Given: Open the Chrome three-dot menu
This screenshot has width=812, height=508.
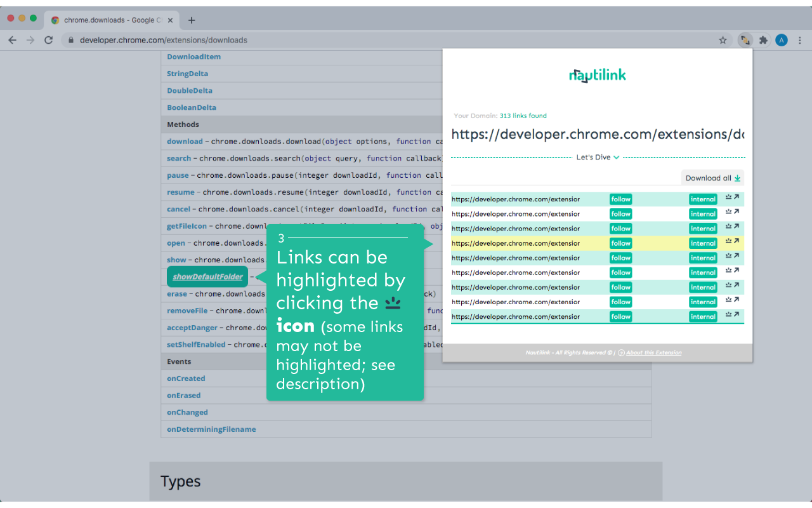Looking at the screenshot, I should pyautogui.click(x=799, y=40).
